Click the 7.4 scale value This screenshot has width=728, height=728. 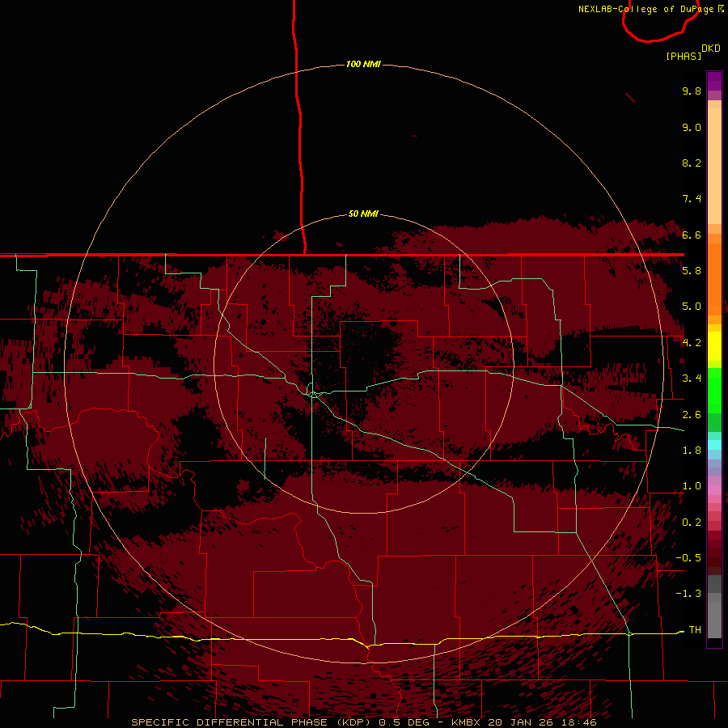click(x=692, y=199)
